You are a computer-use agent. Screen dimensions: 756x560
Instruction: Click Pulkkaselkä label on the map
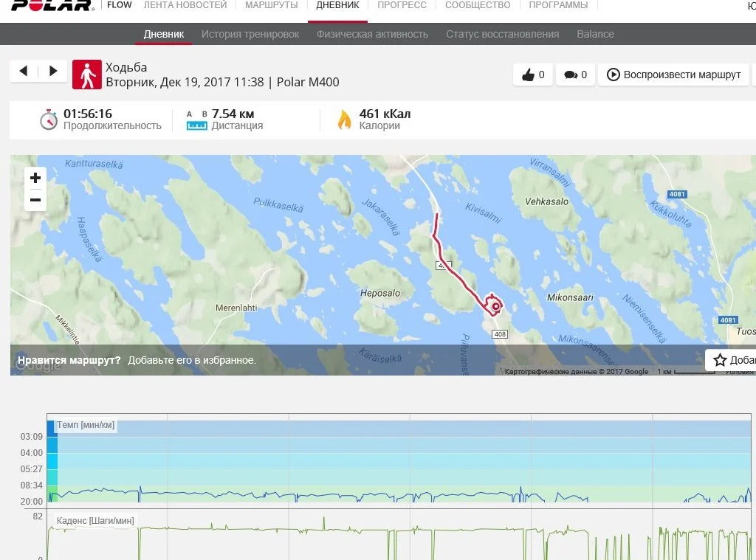point(278,205)
